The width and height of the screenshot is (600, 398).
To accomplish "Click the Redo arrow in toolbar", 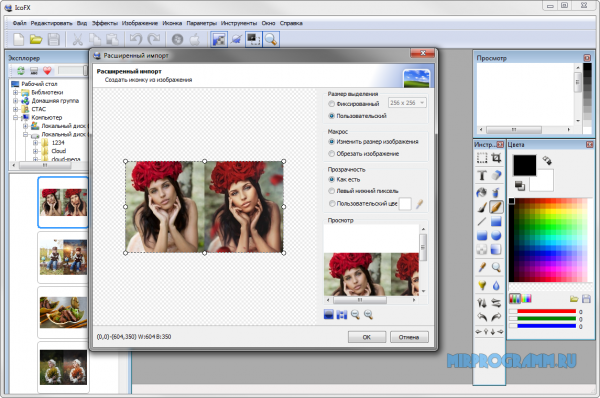I will click(x=154, y=39).
